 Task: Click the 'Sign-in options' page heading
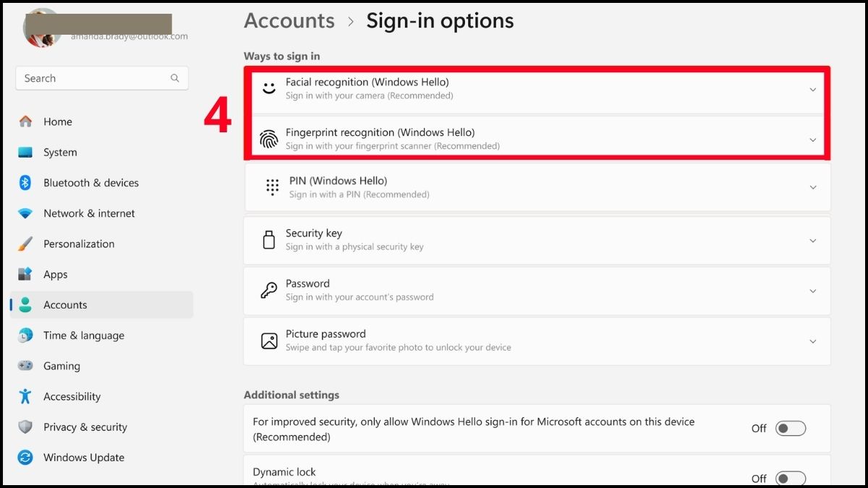[440, 21]
